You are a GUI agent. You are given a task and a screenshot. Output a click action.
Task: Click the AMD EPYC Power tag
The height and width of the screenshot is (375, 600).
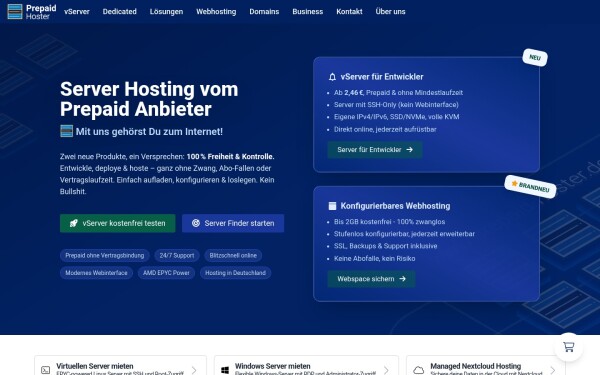(166, 273)
